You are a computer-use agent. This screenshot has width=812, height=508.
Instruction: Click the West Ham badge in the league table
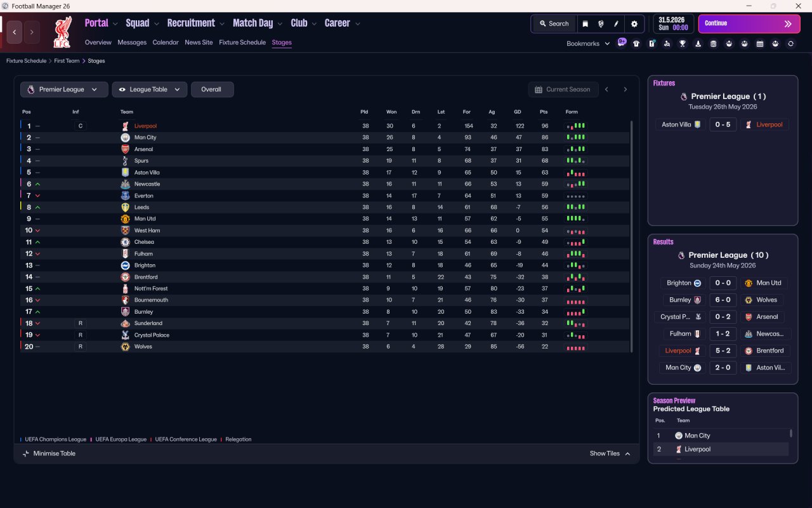pyautogui.click(x=126, y=231)
